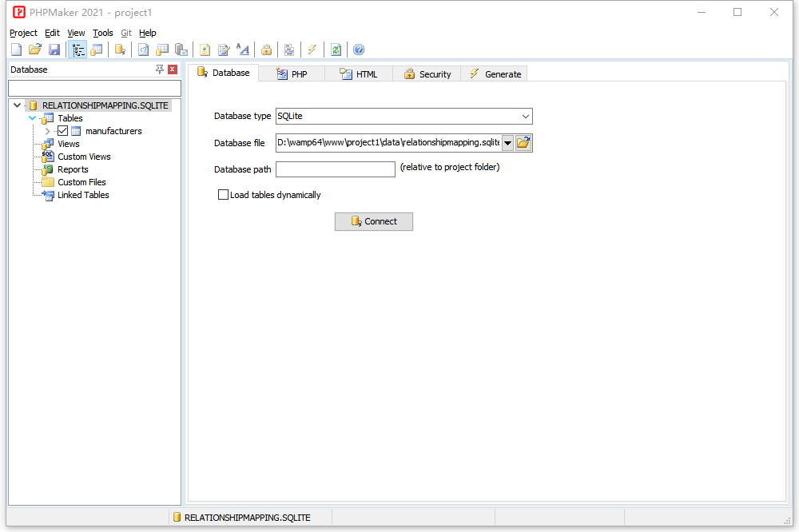The height and width of the screenshot is (532, 799).
Task: Create a new project with the blank page icon
Action: coord(16,50)
